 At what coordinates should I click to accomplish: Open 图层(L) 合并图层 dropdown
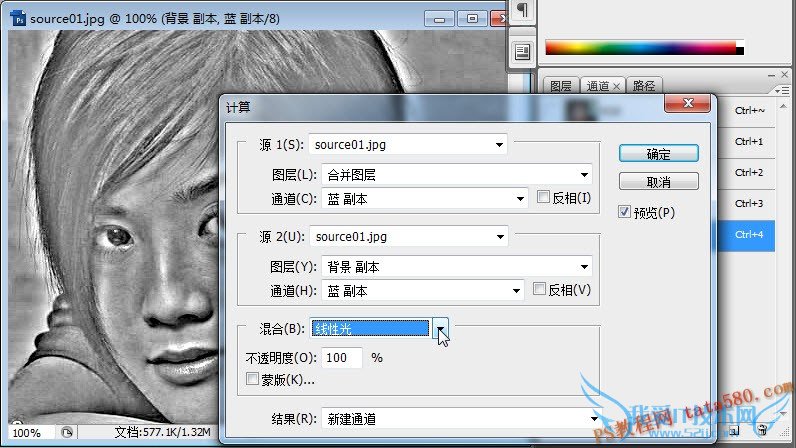click(x=457, y=175)
